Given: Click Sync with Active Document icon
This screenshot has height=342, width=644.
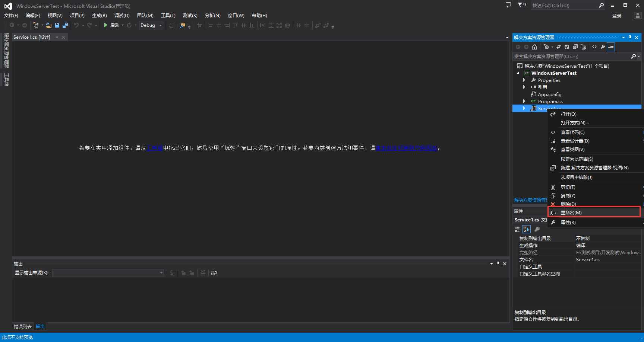Looking at the screenshot, I should click(x=559, y=47).
